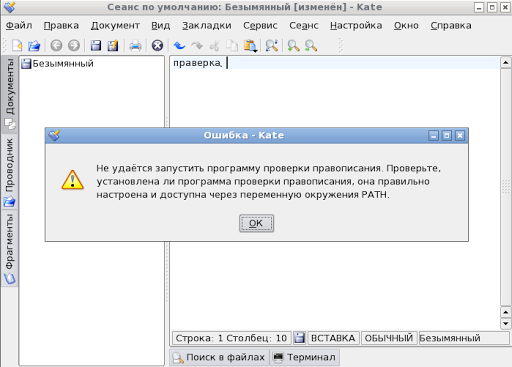
Task: Click the toolbar drag handle at left
Action: tap(5, 46)
